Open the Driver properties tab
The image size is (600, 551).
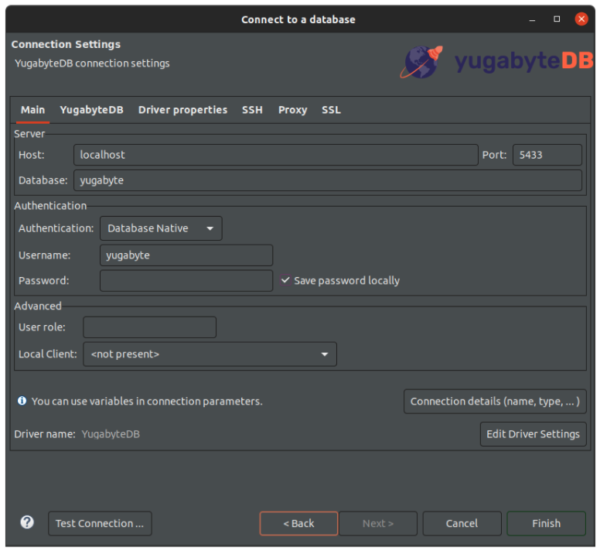pyautogui.click(x=182, y=110)
